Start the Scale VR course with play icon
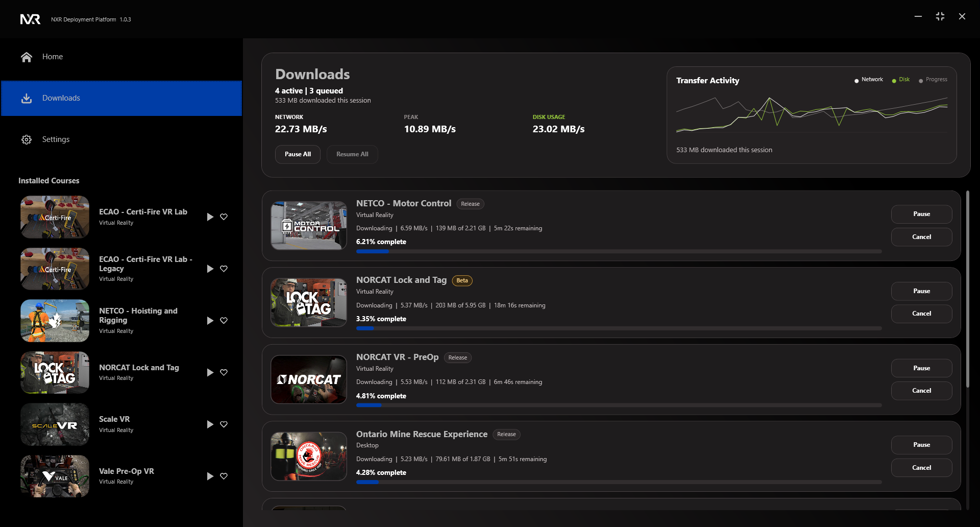Image resolution: width=980 pixels, height=527 pixels. pyautogui.click(x=210, y=424)
